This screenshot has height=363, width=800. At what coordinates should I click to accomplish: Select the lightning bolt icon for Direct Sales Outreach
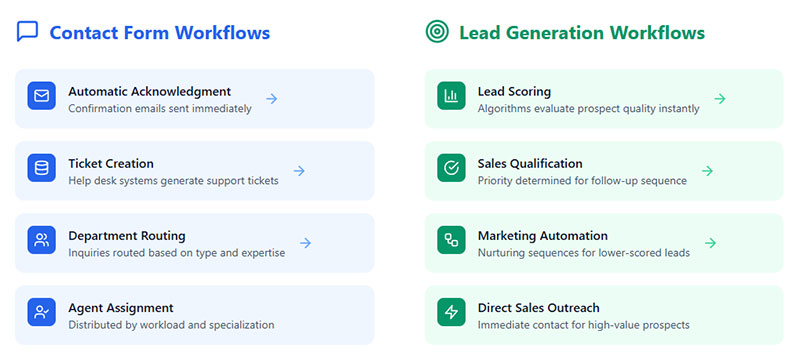[x=451, y=312]
